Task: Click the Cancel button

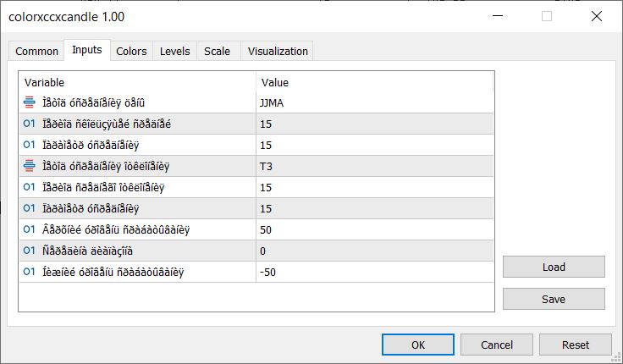Action: point(497,345)
